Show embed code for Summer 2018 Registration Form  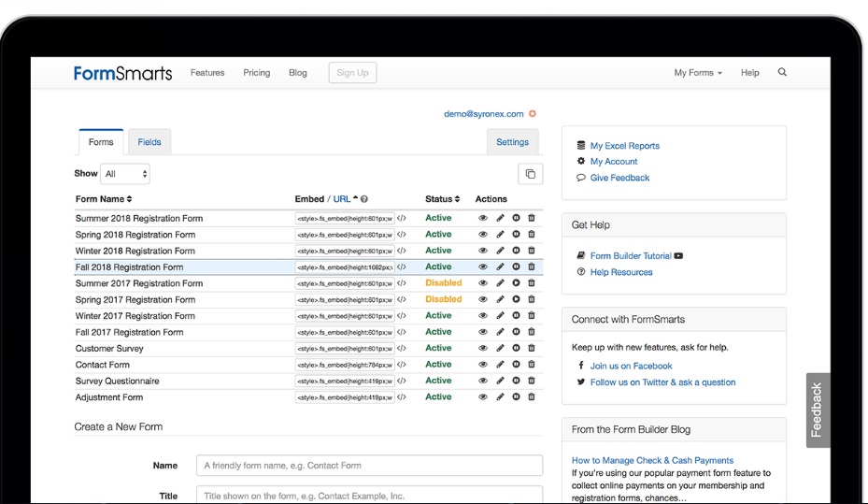(402, 218)
